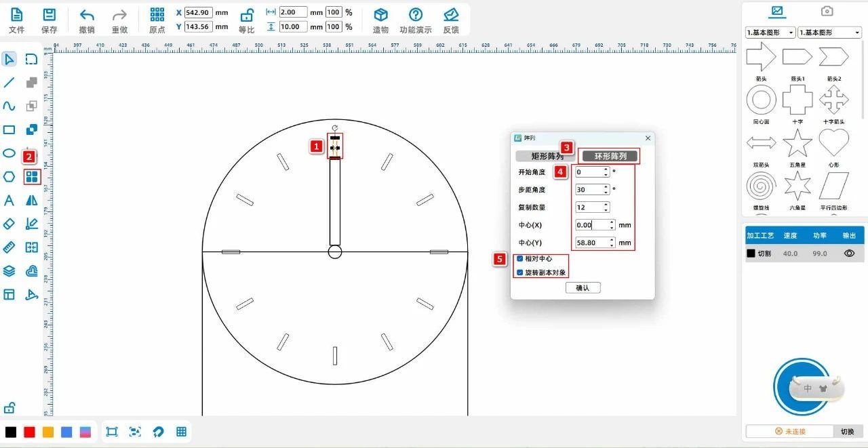Open the second 基本图形 dropdown
Viewport: 868px width, 448px height.
829,33
